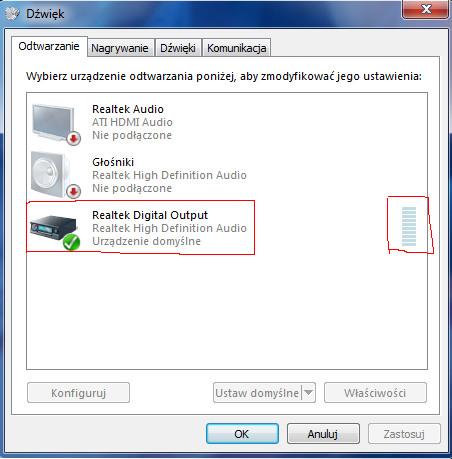Confirm with the OK button
This screenshot has width=452, height=459.
coord(242,434)
